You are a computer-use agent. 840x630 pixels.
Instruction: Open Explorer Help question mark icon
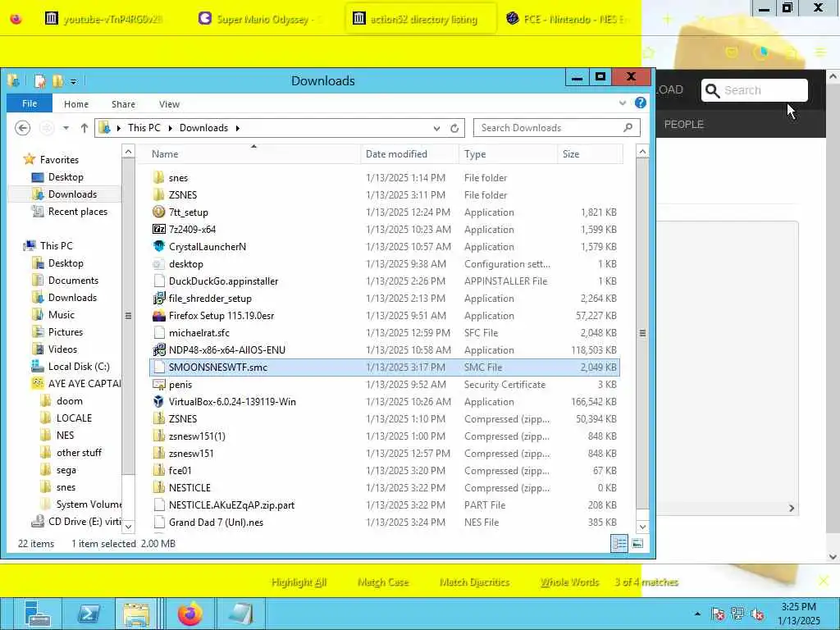[640, 103]
